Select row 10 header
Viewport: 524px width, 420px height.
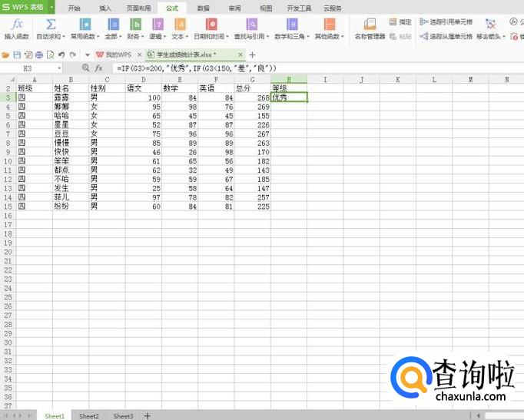click(x=8, y=161)
